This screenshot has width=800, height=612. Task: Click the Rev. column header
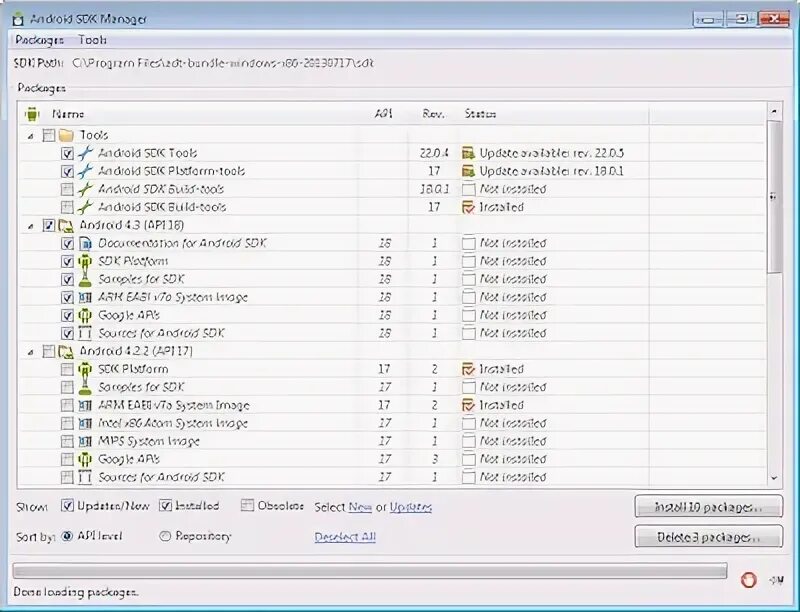433,114
